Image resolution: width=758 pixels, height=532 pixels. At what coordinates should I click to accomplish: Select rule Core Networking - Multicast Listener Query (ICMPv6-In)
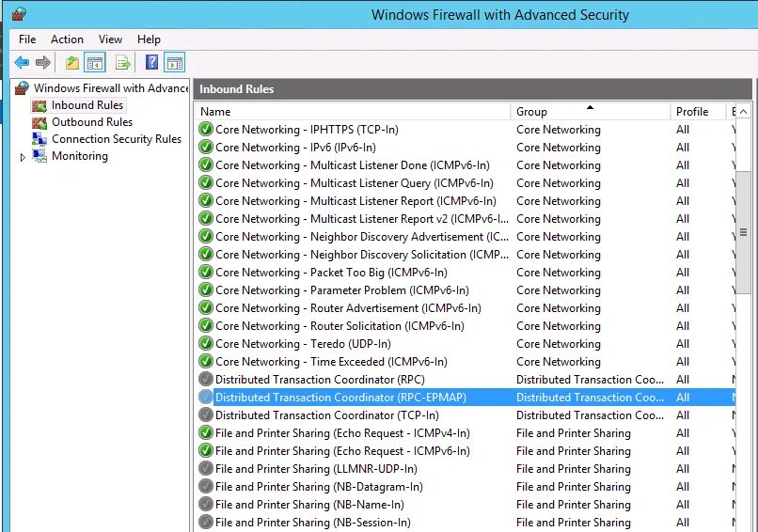(x=355, y=183)
